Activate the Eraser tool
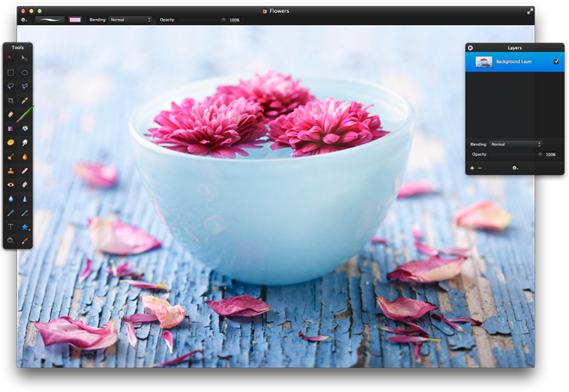 click(x=11, y=114)
